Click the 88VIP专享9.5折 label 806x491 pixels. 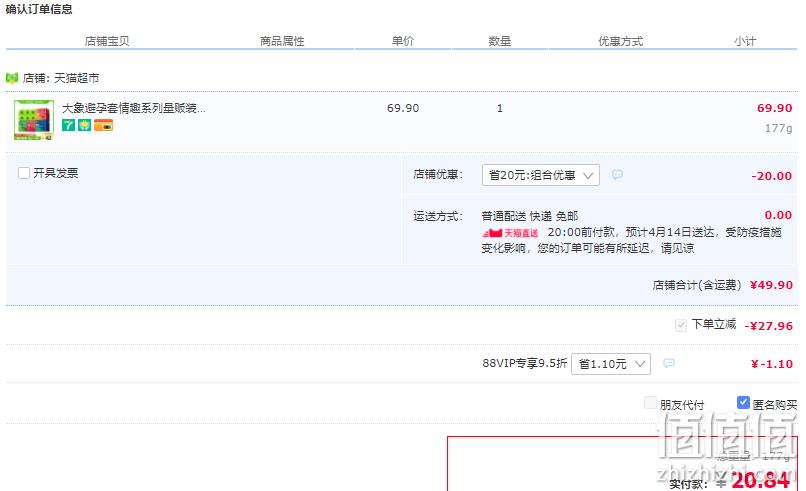(524, 363)
